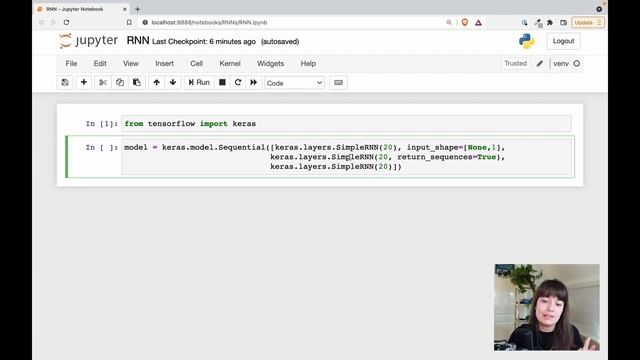The height and width of the screenshot is (360, 640).
Task: Save notebook with the floppy disk icon
Action: [x=65, y=82]
